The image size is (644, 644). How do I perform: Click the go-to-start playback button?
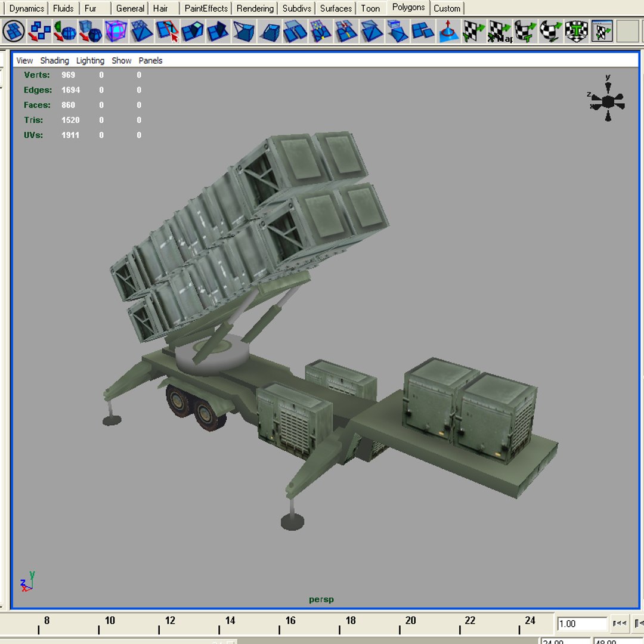[x=620, y=623]
